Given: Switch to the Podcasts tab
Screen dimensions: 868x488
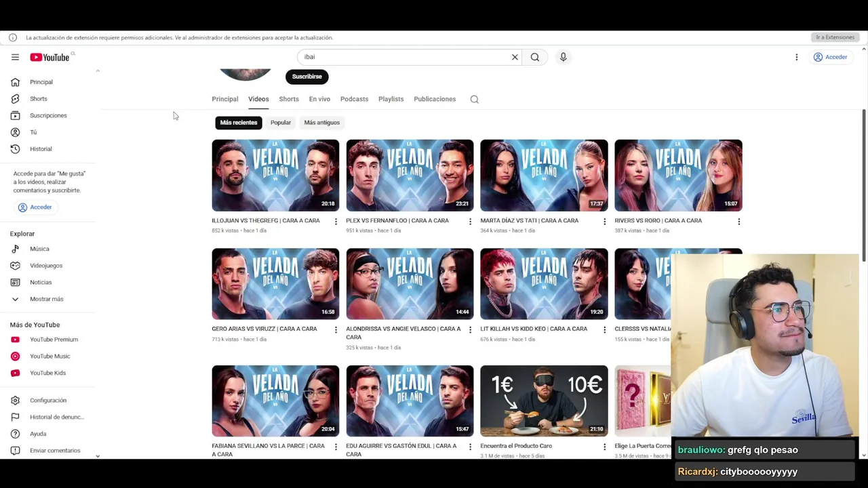Looking at the screenshot, I should [354, 99].
